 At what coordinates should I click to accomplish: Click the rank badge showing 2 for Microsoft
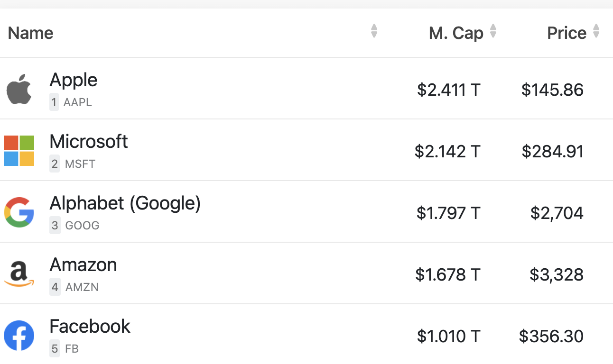(54, 164)
